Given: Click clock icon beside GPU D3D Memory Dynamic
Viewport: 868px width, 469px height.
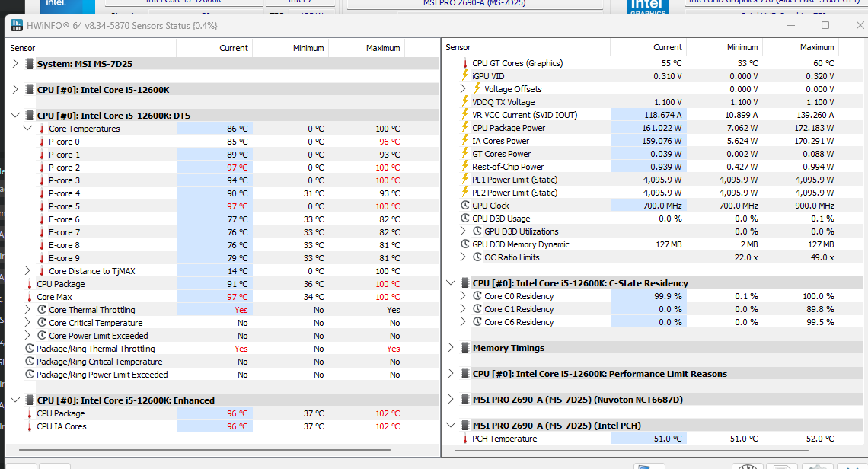Looking at the screenshot, I should pos(465,244).
